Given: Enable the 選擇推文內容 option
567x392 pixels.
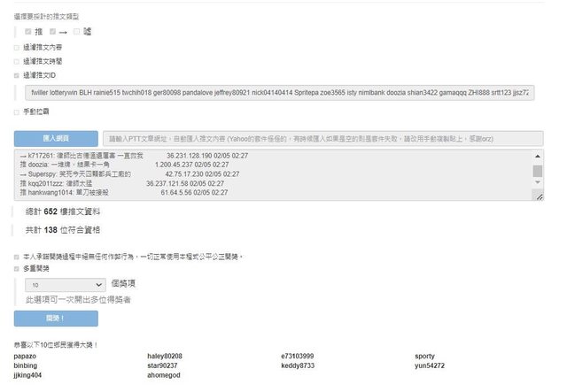Looking at the screenshot, I should pyautogui.click(x=17, y=47).
